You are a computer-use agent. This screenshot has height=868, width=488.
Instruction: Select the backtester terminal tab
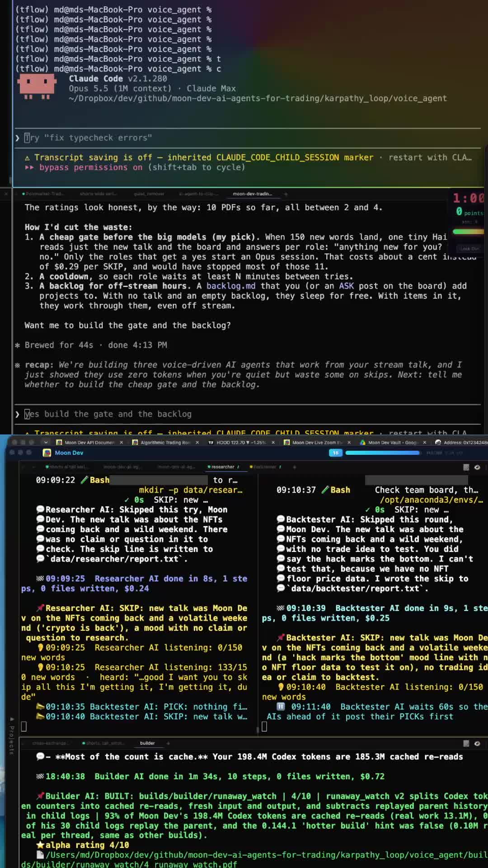click(265, 467)
